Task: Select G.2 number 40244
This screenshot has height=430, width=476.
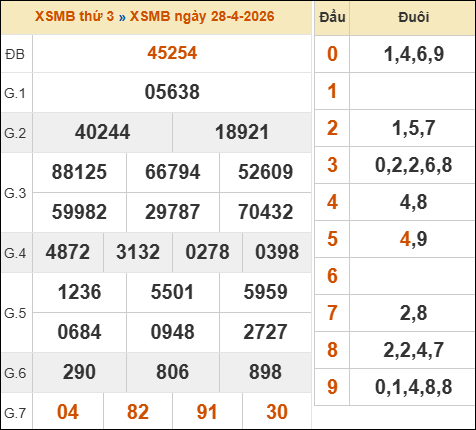Action: 102,132
